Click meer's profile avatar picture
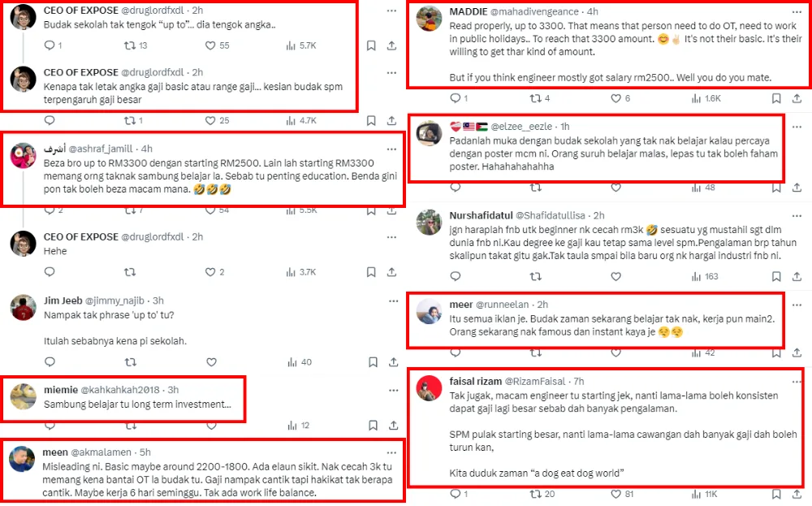The width and height of the screenshot is (812, 506). tap(429, 312)
